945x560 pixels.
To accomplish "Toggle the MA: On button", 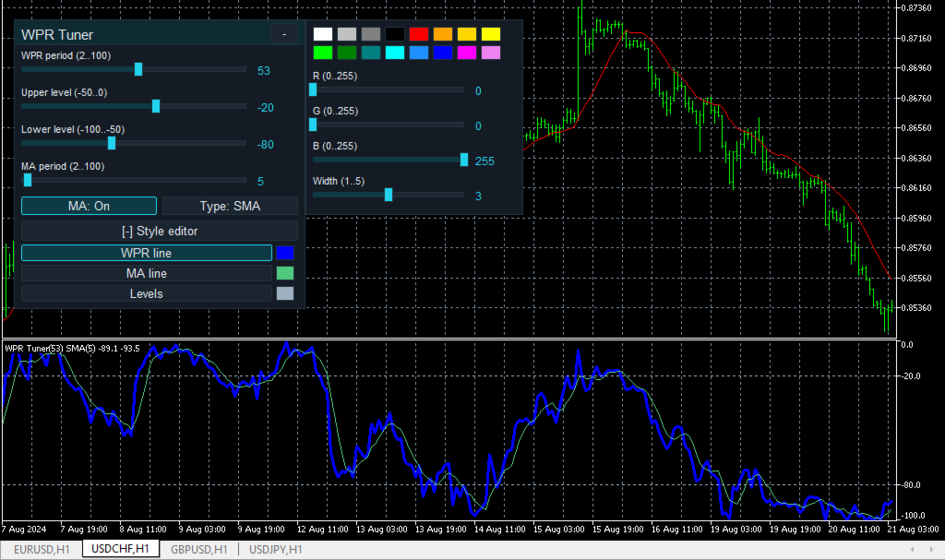I will [89, 206].
